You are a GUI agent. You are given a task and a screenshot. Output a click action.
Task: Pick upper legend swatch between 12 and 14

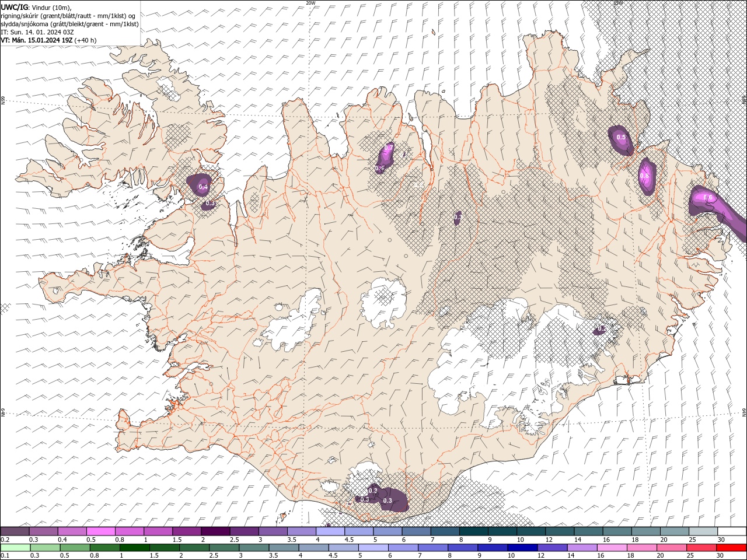point(560,531)
